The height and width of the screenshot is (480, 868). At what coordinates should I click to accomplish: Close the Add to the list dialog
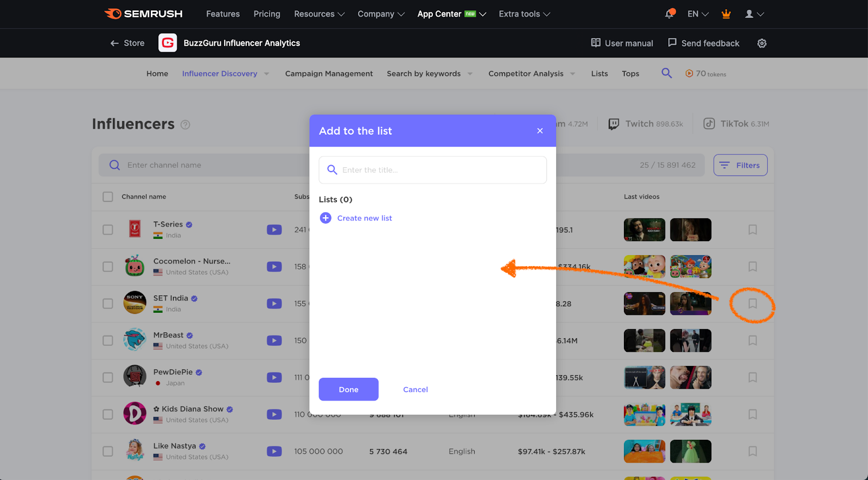[x=540, y=131]
